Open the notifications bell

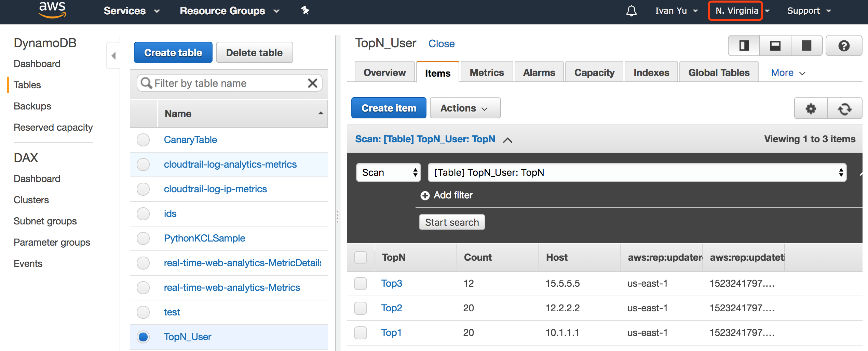[631, 11]
